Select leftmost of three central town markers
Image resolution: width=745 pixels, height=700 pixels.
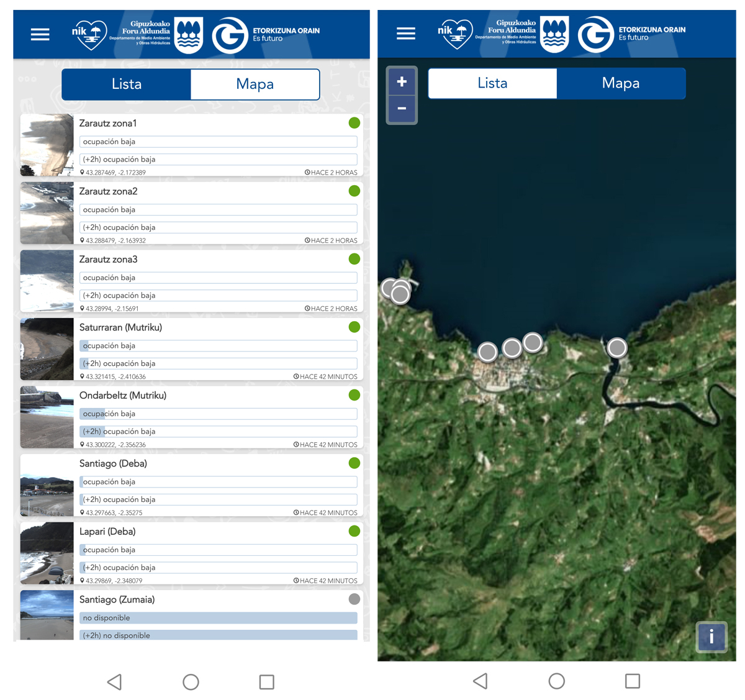[x=488, y=352]
